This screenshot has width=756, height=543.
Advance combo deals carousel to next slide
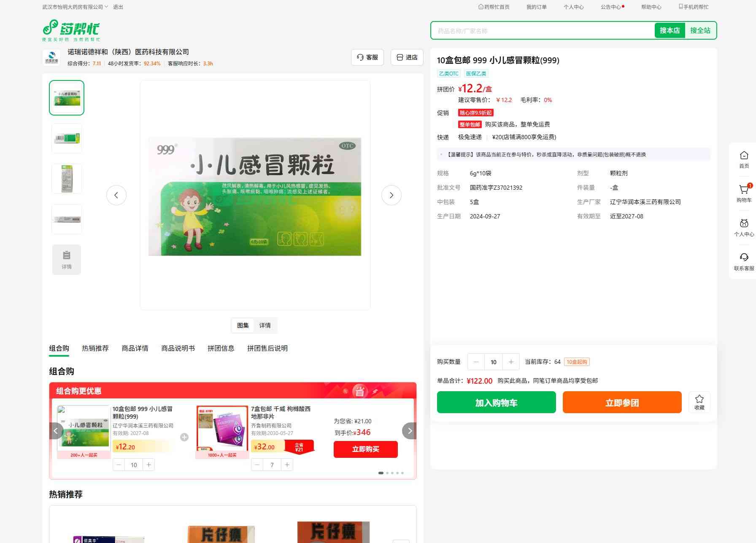pyautogui.click(x=409, y=431)
